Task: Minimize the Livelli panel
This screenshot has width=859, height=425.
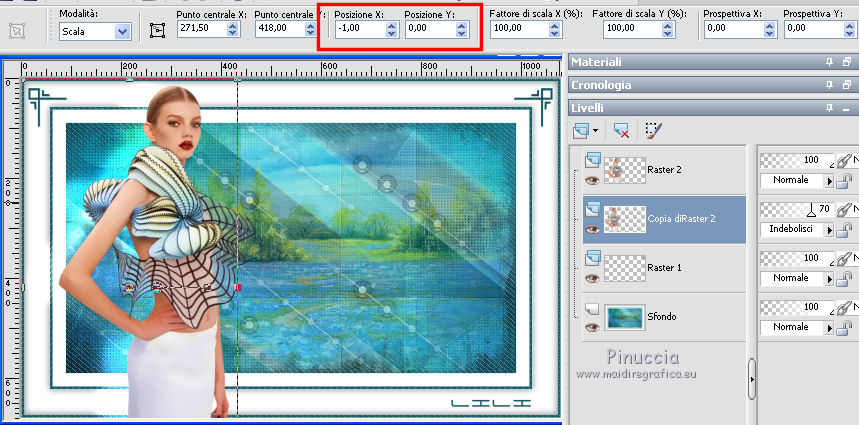Action: click(847, 108)
